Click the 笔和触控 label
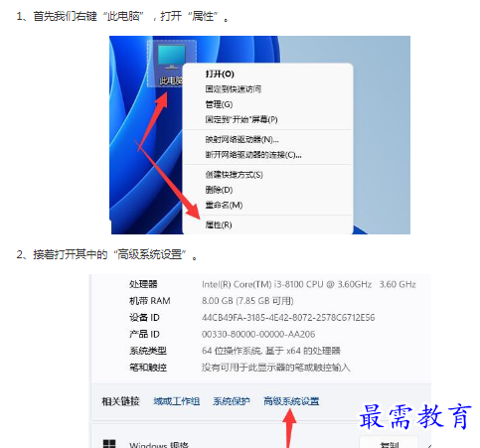 (148, 368)
